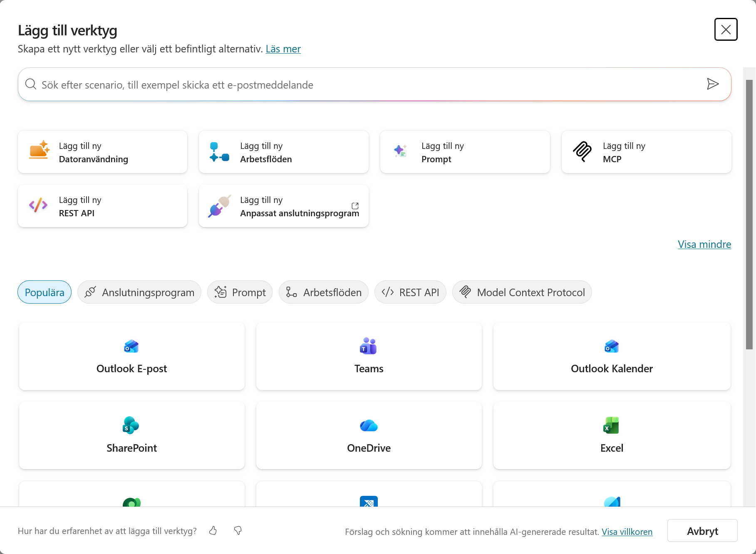Select the OneDrive connector
Viewport: 756px width, 554px height.
pyautogui.click(x=369, y=436)
